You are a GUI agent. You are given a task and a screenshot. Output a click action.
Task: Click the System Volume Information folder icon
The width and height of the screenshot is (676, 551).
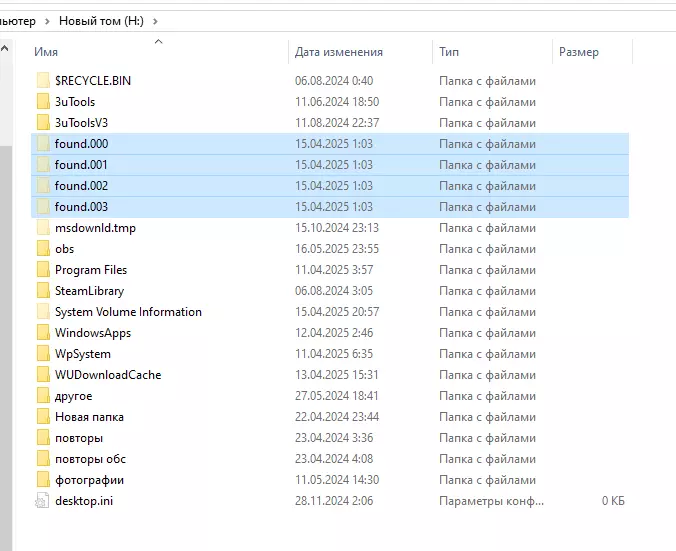43,312
